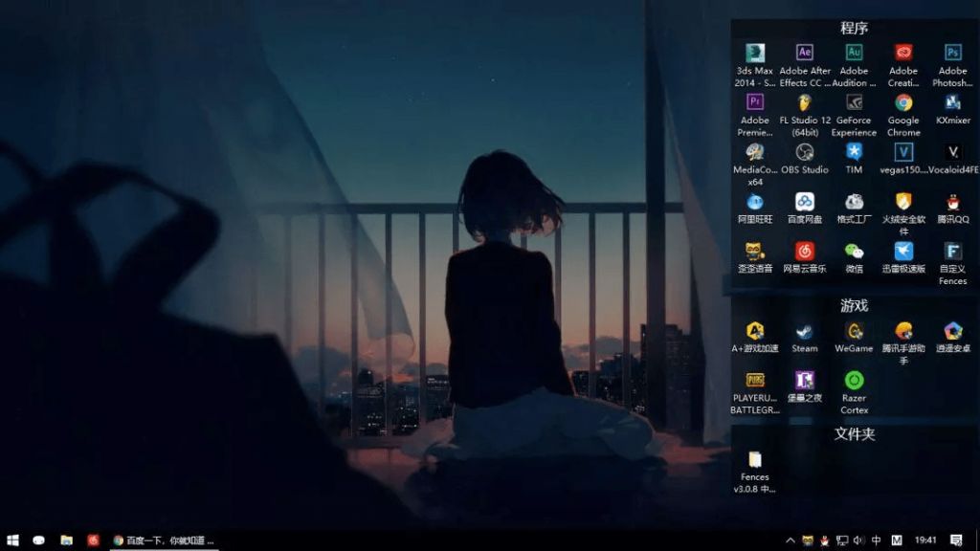Select the 网易云音乐 desktop icon

[805, 253]
